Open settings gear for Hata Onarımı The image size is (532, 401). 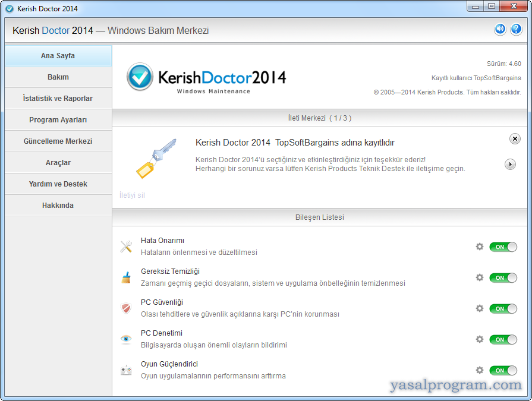(480, 247)
